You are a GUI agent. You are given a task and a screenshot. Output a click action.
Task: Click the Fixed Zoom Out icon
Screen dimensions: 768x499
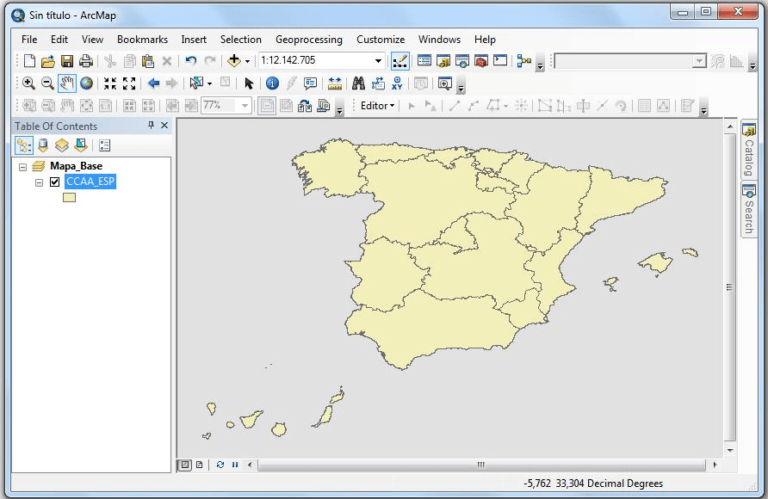(x=129, y=83)
